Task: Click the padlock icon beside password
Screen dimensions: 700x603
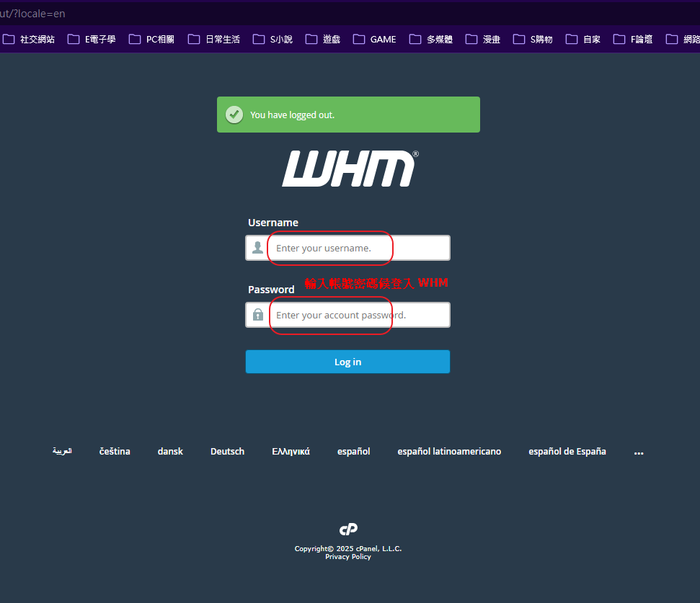Action: pyautogui.click(x=257, y=315)
